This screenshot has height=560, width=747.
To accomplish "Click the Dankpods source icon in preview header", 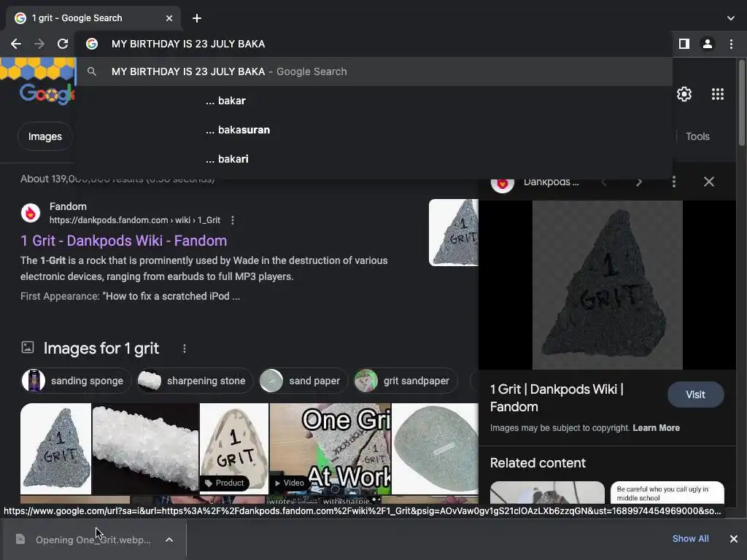I will (x=502, y=183).
